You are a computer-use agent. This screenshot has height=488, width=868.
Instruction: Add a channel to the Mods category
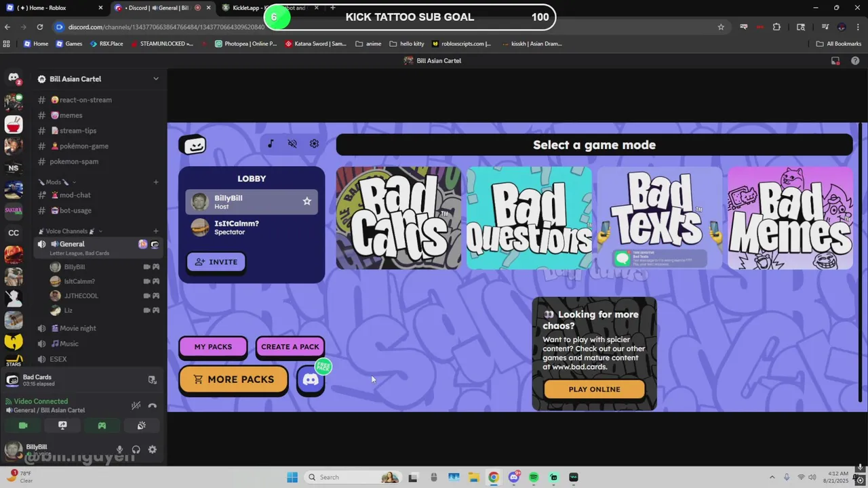tap(156, 182)
